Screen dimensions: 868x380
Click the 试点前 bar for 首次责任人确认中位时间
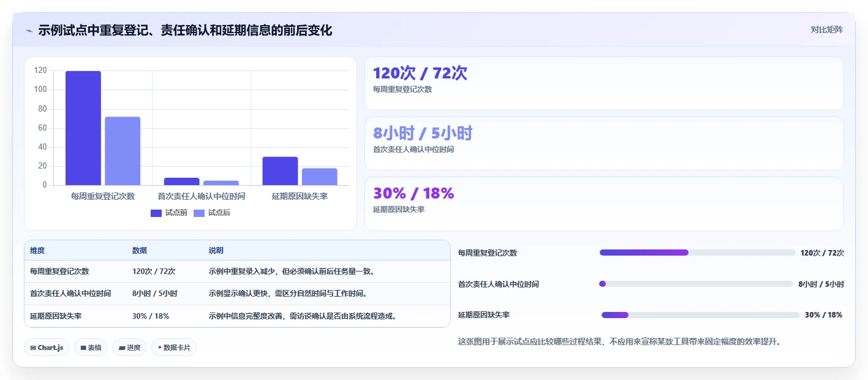point(182,181)
